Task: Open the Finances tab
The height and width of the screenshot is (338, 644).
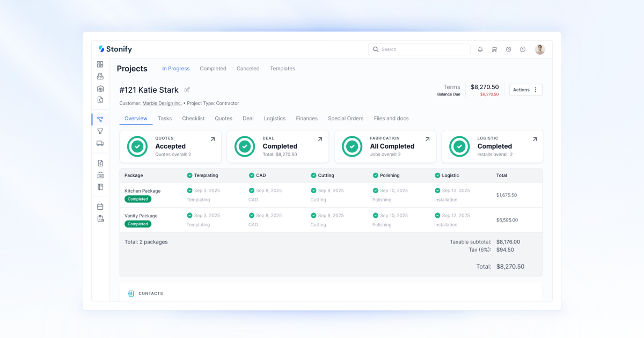Action: [307, 119]
